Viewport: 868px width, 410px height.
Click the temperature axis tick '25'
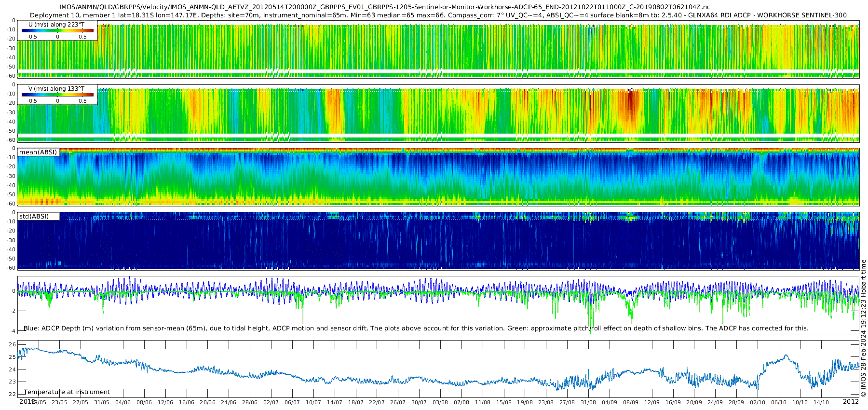click(12, 357)
